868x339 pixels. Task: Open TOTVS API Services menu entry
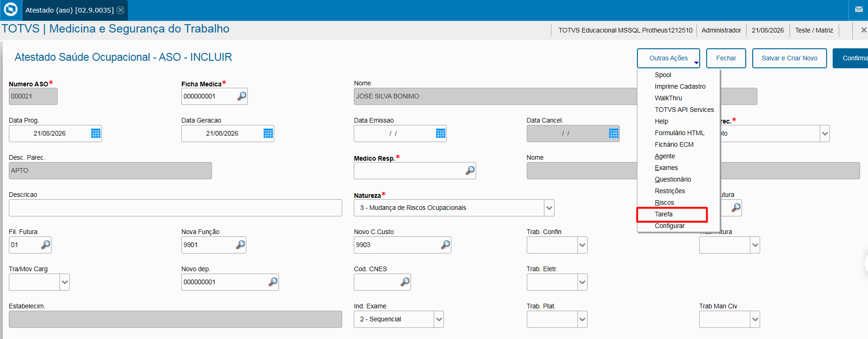point(684,110)
